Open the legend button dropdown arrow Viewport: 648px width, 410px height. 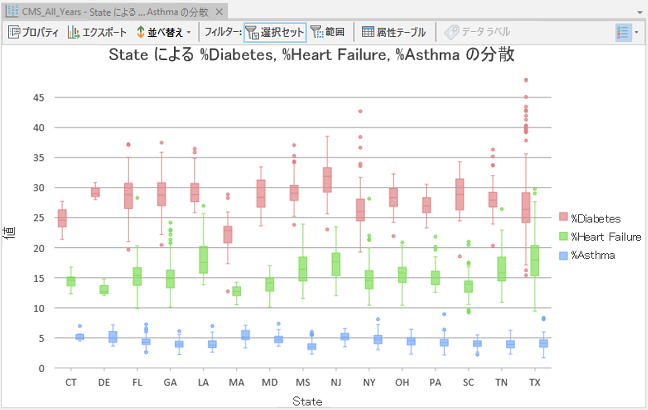point(637,32)
